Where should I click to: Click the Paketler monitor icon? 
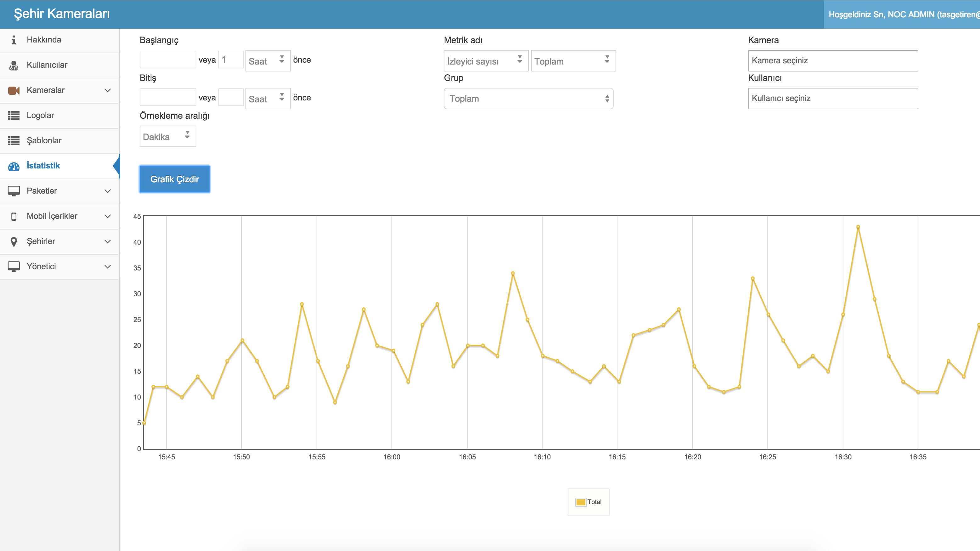(x=14, y=191)
